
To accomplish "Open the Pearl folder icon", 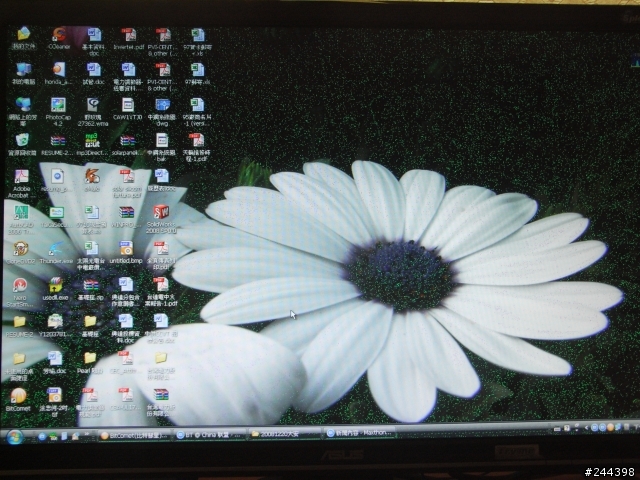I will coord(90,362).
